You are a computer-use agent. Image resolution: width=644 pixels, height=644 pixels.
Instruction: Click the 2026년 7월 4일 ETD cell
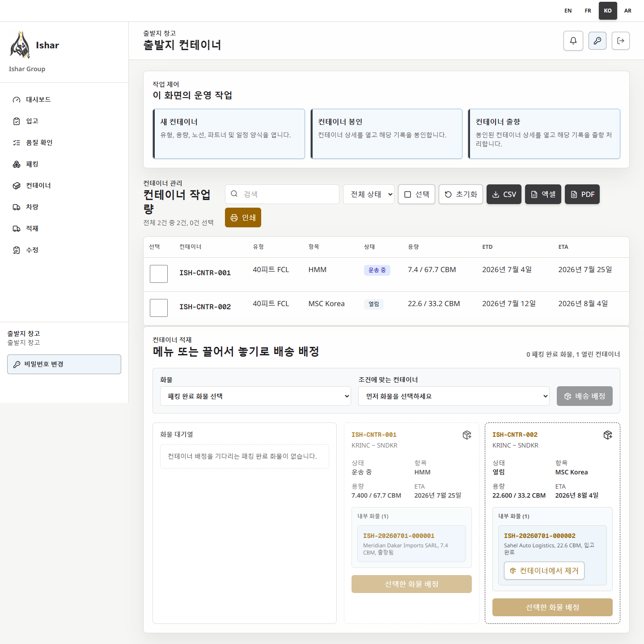click(507, 270)
